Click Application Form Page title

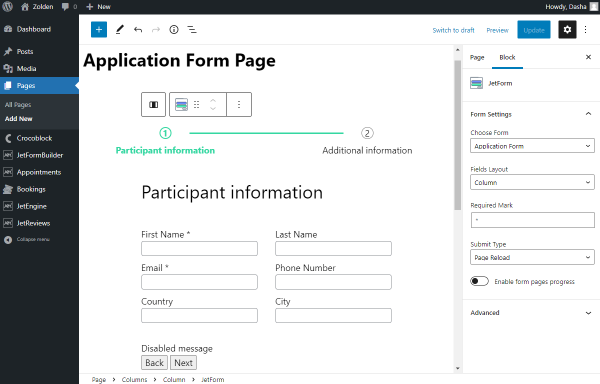(x=179, y=61)
